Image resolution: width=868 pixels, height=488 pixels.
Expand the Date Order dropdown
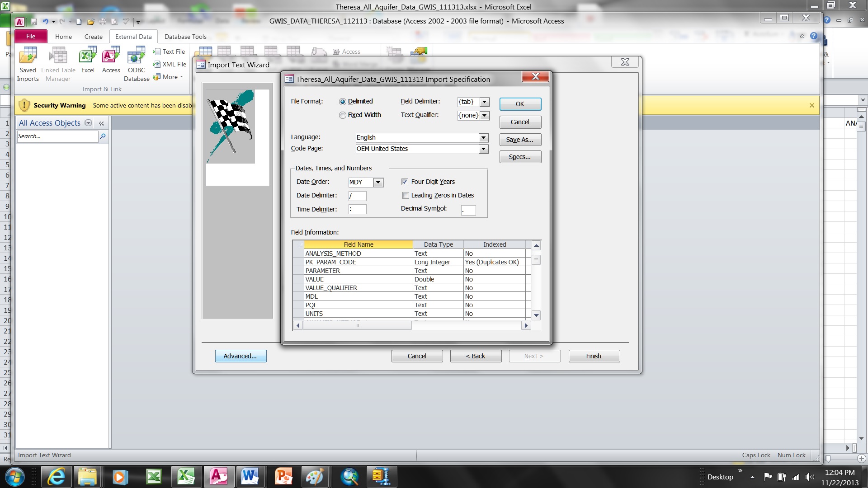(x=378, y=182)
